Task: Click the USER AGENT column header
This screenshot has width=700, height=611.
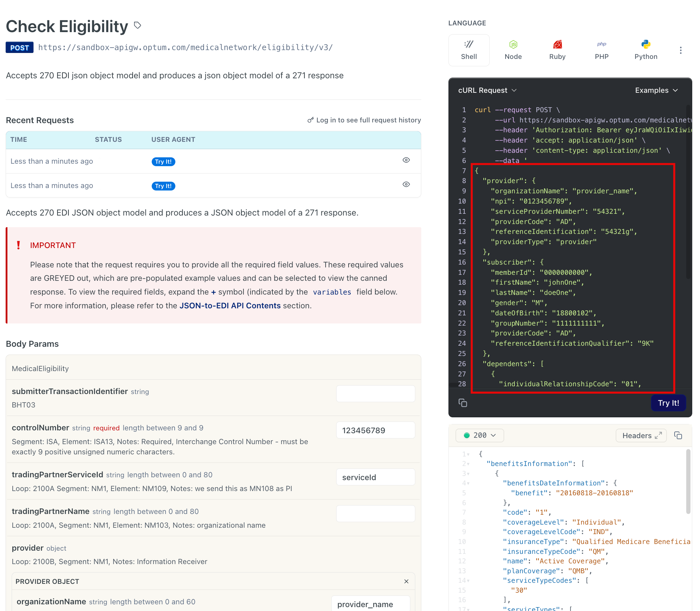Action: pyautogui.click(x=173, y=140)
